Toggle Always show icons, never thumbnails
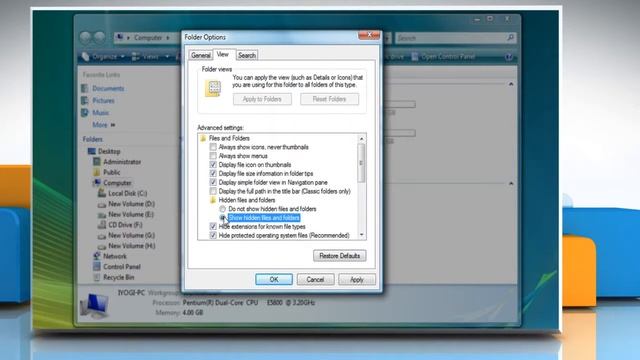Screen dimensions: 640x360 pyautogui.click(x=213, y=147)
